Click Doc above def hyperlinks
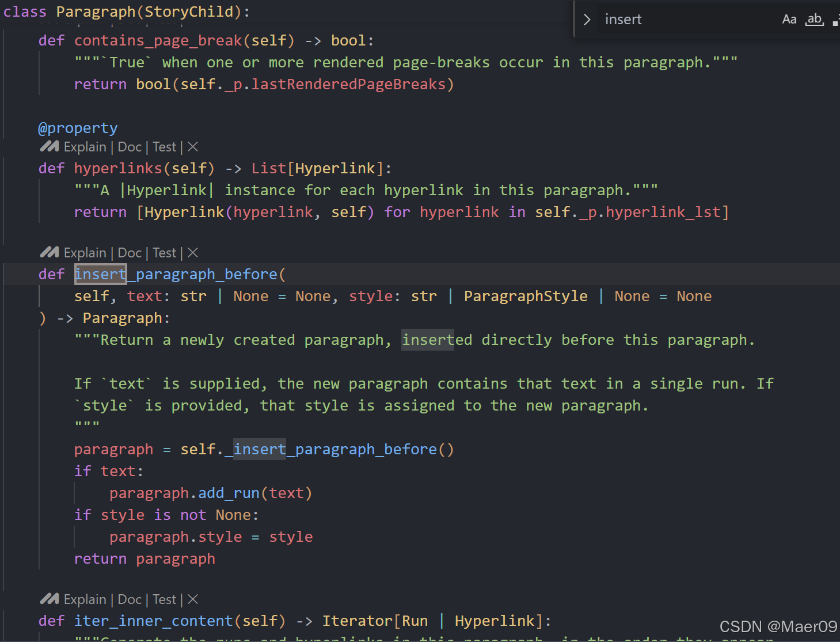 tap(130, 147)
